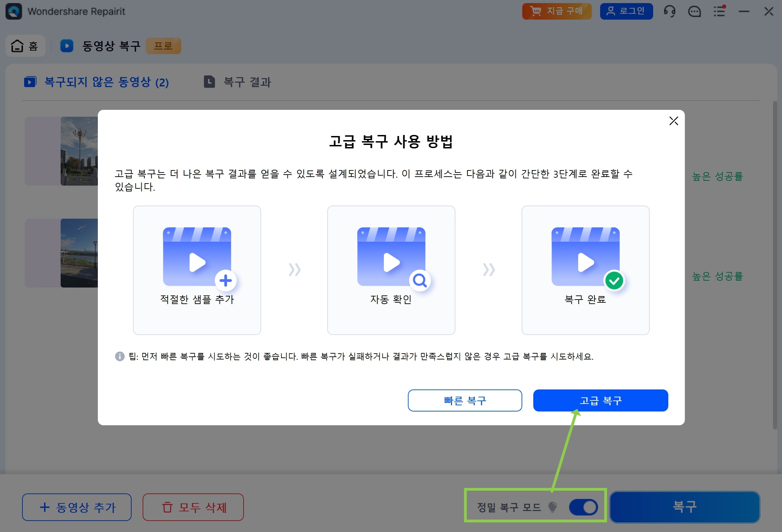
Task: Toggle the 정밀 복구 모드 switch
Action: tap(584, 507)
